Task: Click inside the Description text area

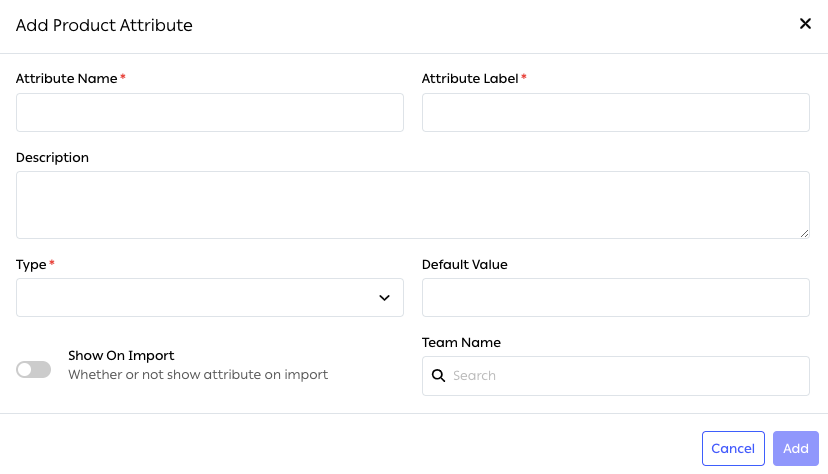Action: coord(412,205)
